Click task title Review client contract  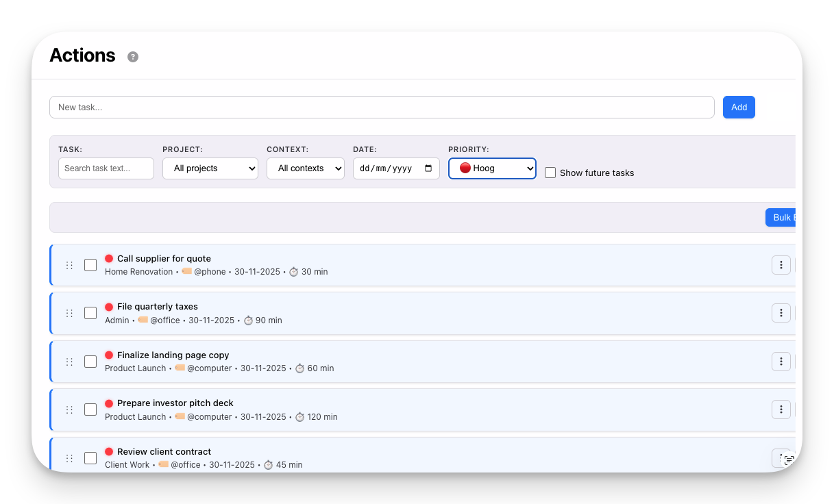[164, 452]
